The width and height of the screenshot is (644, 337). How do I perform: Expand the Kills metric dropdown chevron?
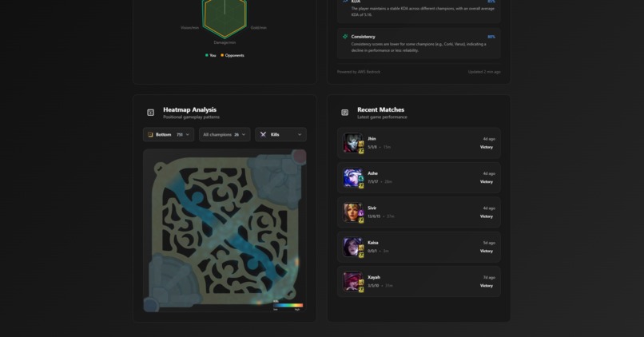(300, 135)
